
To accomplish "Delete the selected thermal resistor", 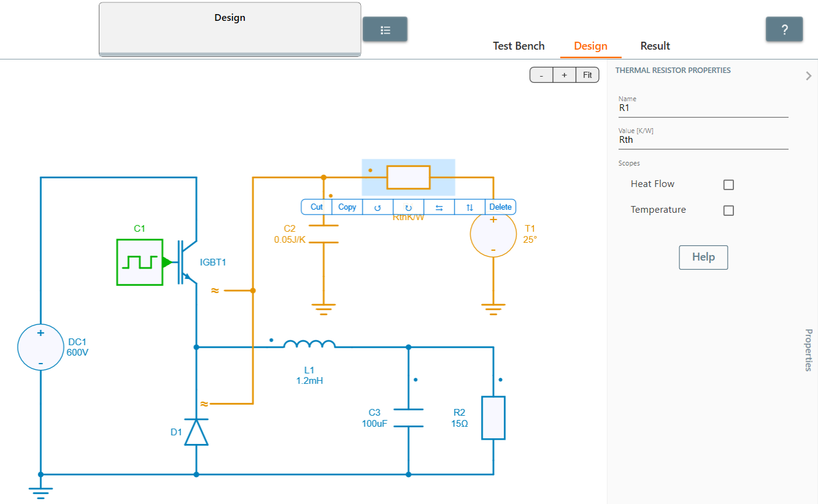I will [x=500, y=207].
